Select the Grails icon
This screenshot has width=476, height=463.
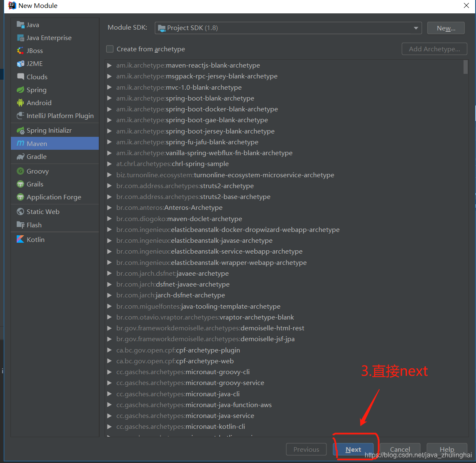[x=20, y=184]
